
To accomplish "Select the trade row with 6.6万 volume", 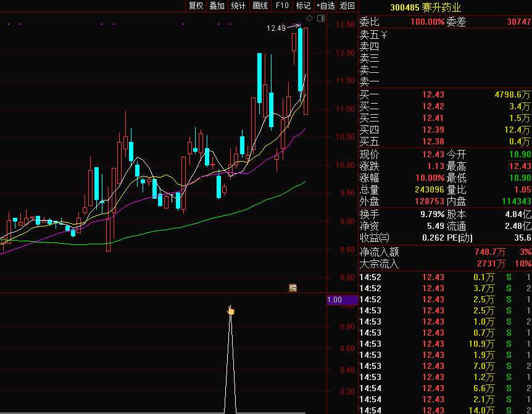I will [445, 388].
